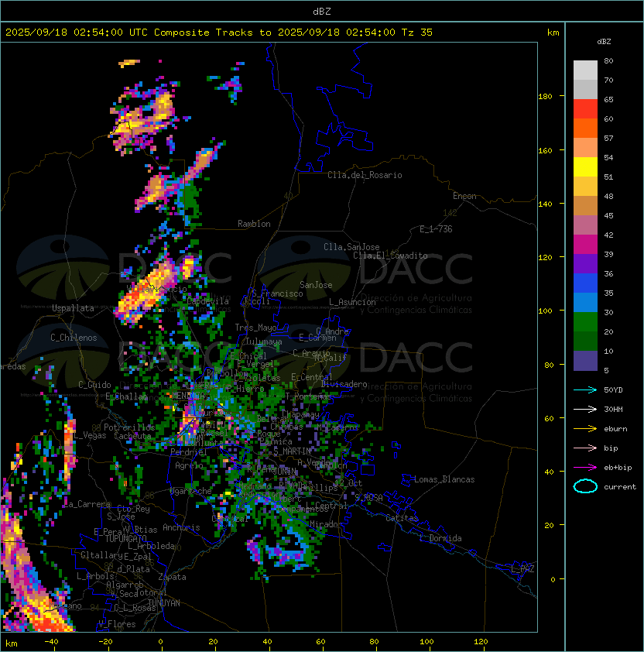
Task: Click the 'Tres_Mayo' map label
Action: coord(255,328)
